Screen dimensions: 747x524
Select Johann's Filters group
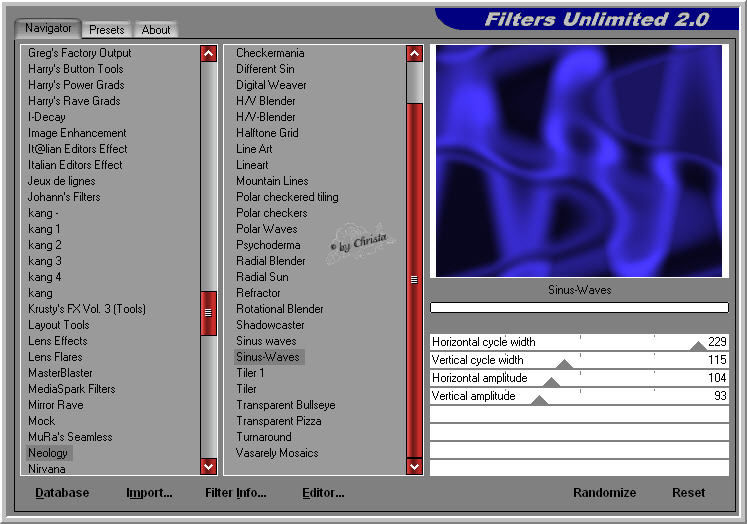coord(64,197)
